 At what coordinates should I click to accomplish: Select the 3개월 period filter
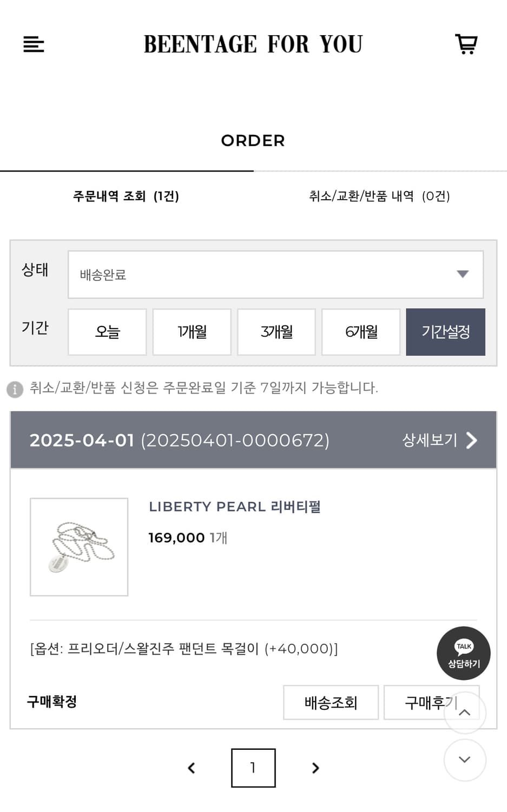[x=276, y=332]
